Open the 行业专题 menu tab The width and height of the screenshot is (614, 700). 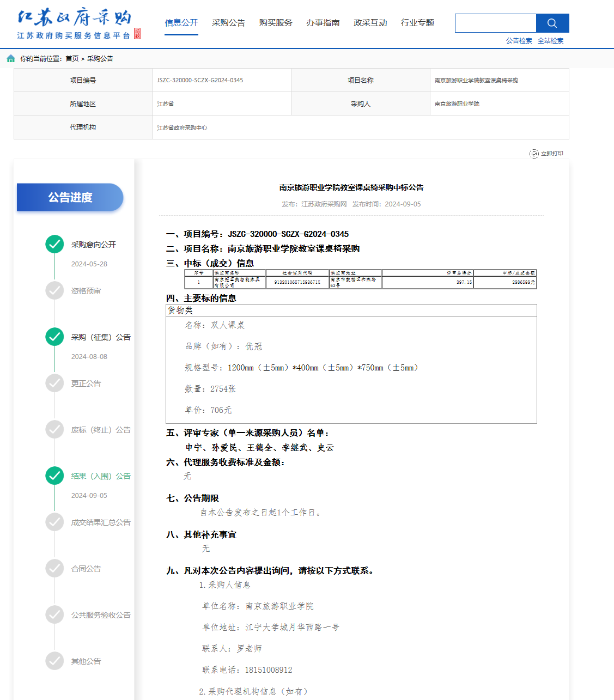click(418, 23)
